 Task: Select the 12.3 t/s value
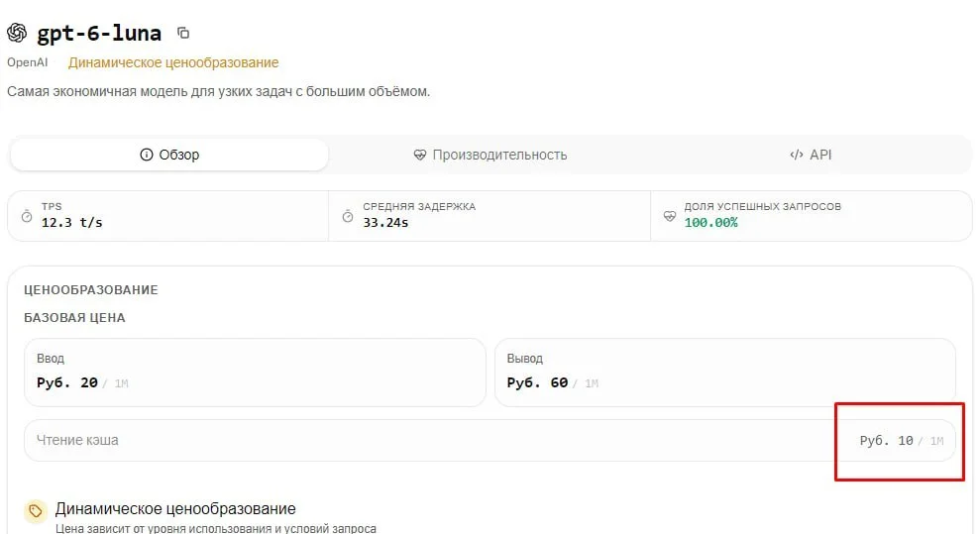coord(72,222)
